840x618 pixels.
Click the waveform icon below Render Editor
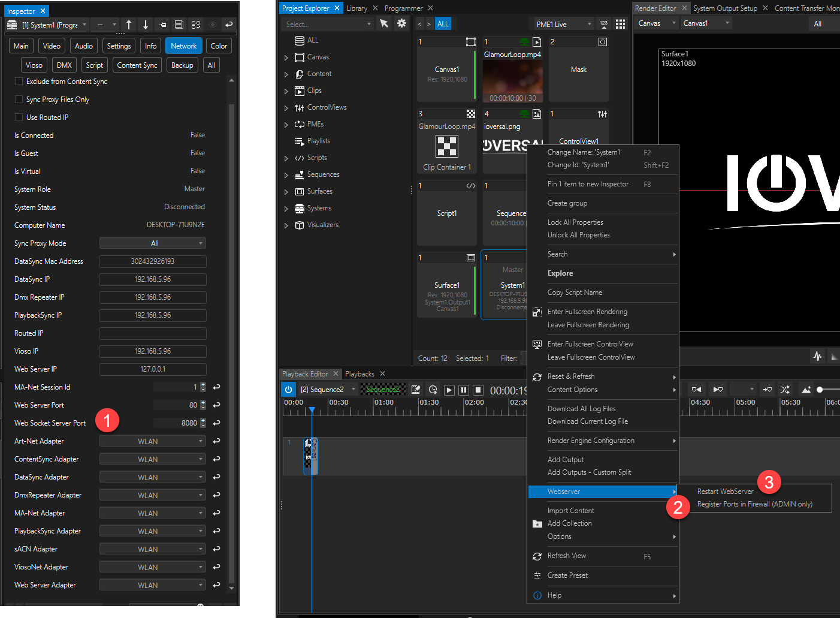tap(818, 356)
